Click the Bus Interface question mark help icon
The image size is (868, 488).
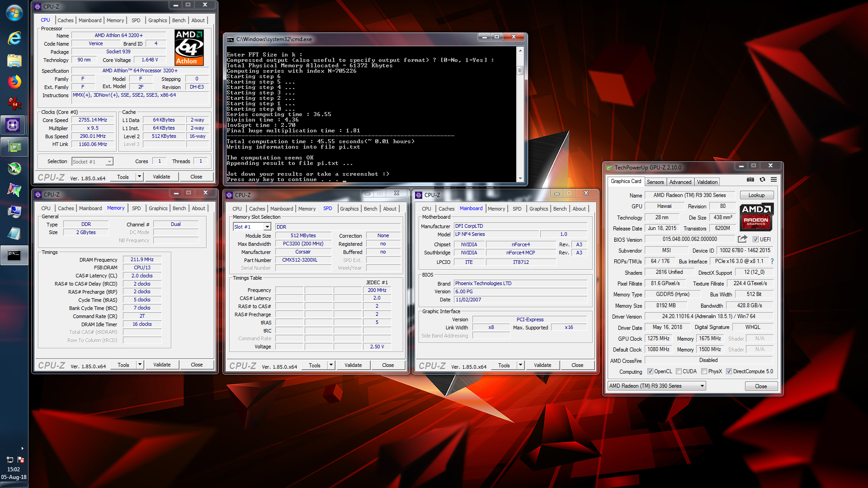pyautogui.click(x=772, y=261)
